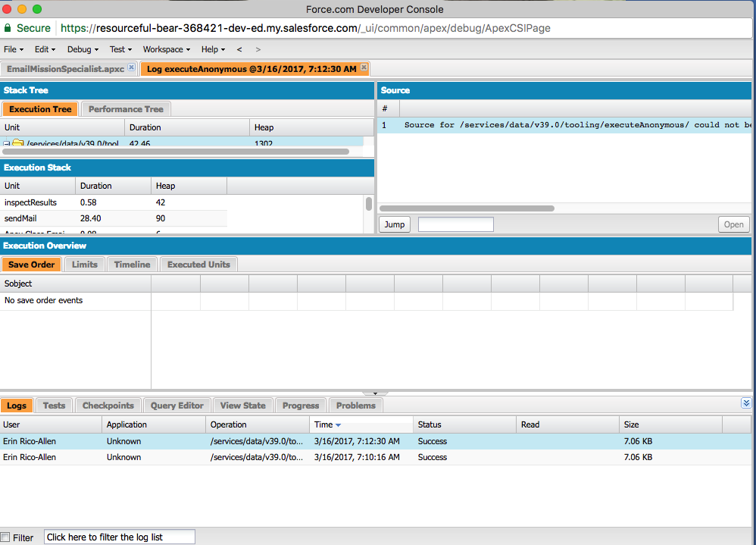Click Source panel horizontal scrollbar
The image size is (756, 545).
[x=467, y=208]
